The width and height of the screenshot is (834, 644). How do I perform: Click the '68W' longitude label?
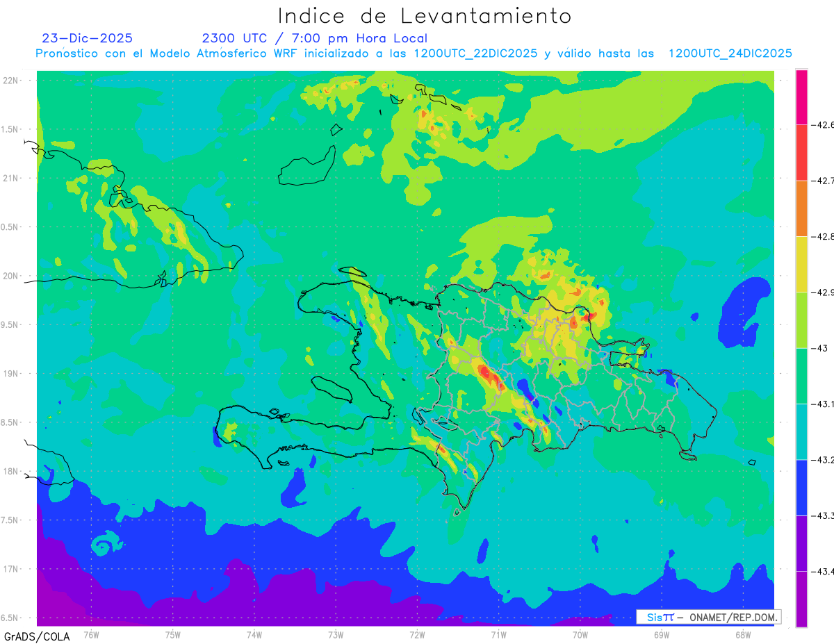click(743, 634)
